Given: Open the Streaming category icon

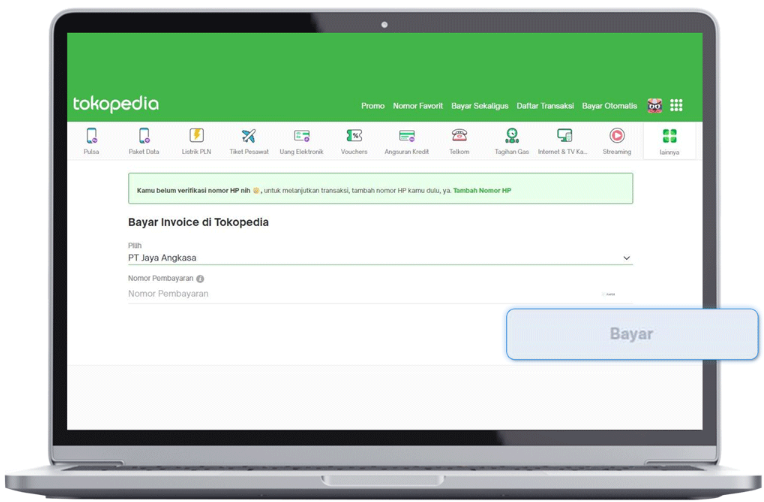Looking at the screenshot, I should pos(617,135).
